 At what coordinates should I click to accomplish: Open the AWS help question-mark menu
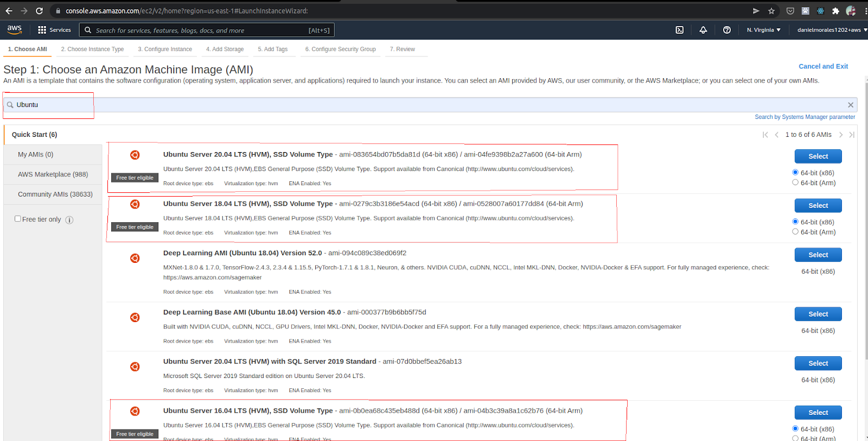(x=727, y=30)
